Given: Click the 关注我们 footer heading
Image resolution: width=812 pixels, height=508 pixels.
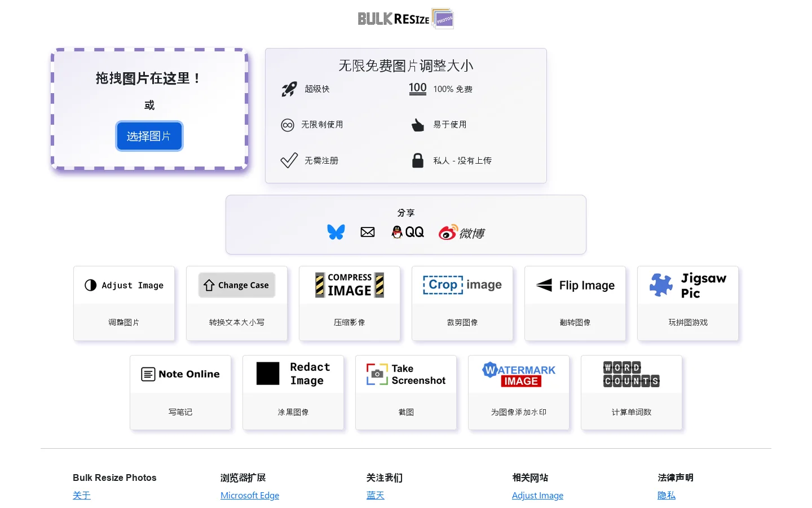Looking at the screenshot, I should 385,478.
